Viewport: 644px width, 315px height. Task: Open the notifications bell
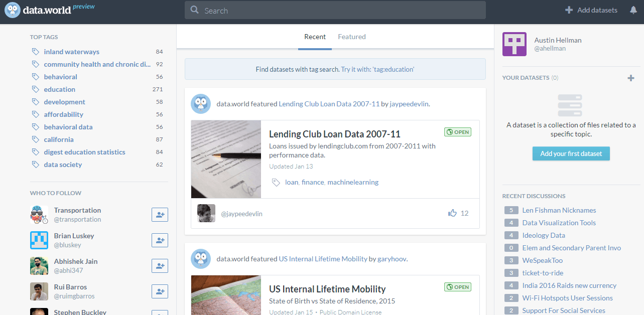coord(633,10)
